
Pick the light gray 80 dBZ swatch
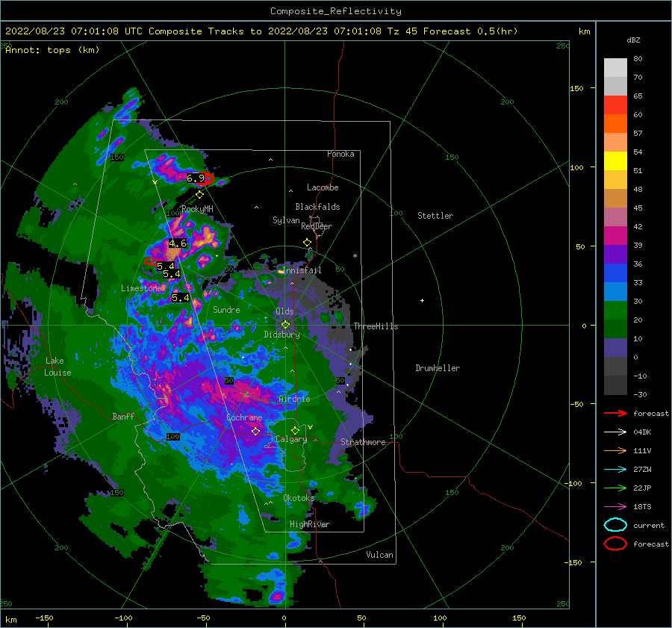pos(615,67)
